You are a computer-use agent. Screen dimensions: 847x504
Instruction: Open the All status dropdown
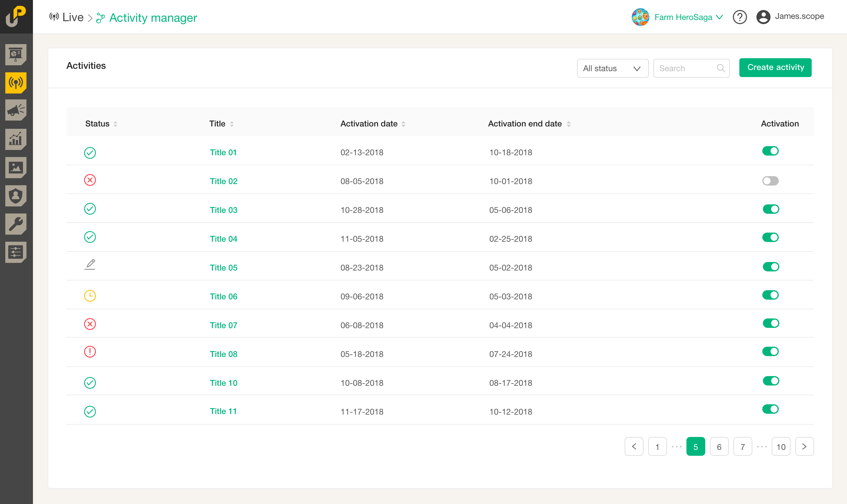612,68
